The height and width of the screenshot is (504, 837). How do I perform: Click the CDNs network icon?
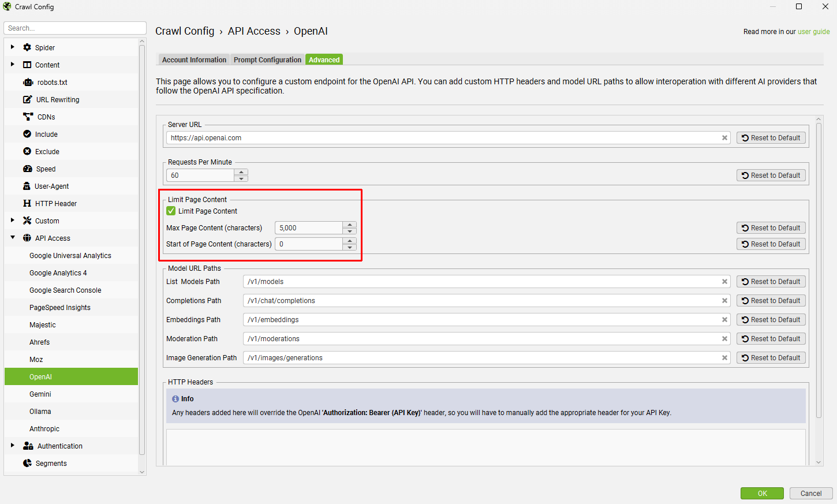pos(28,117)
